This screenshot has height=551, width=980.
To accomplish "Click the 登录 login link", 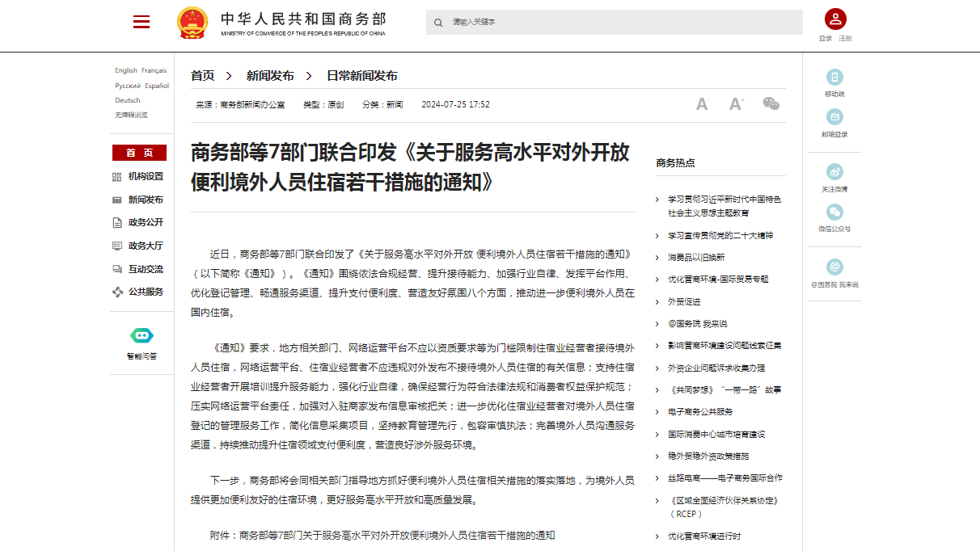I will pos(826,39).
